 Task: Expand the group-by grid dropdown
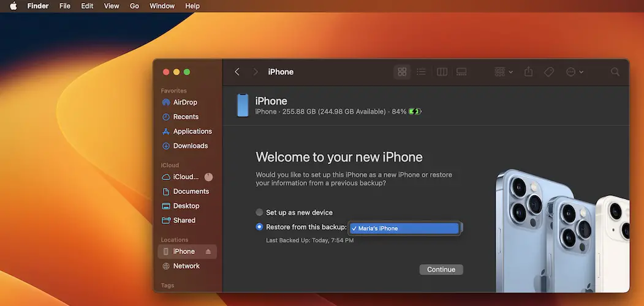click(504, 72)
